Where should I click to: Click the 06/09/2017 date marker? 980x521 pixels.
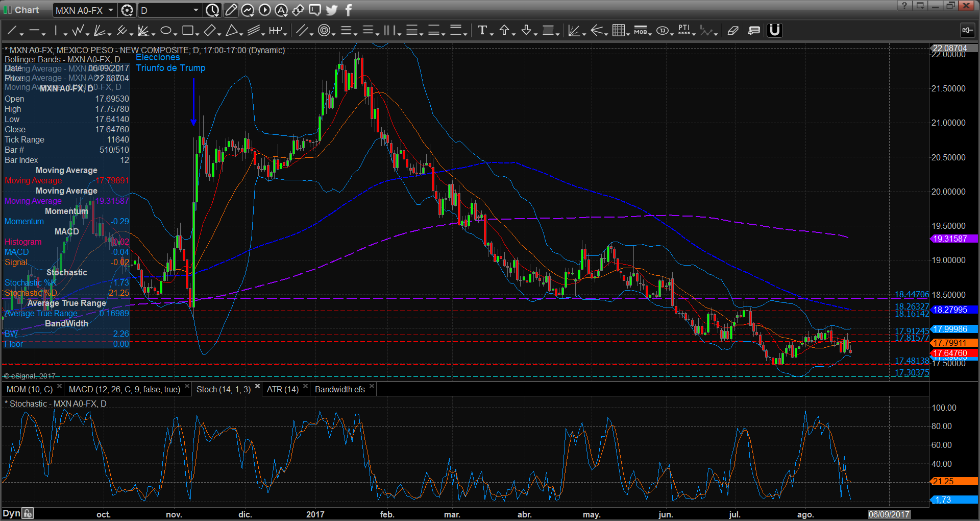(x=889, y=514)
